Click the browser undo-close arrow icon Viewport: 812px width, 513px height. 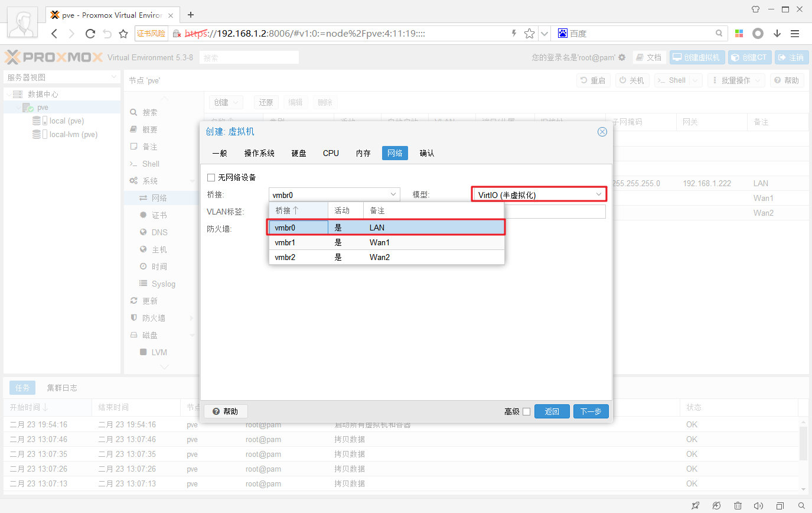(107, 34)
